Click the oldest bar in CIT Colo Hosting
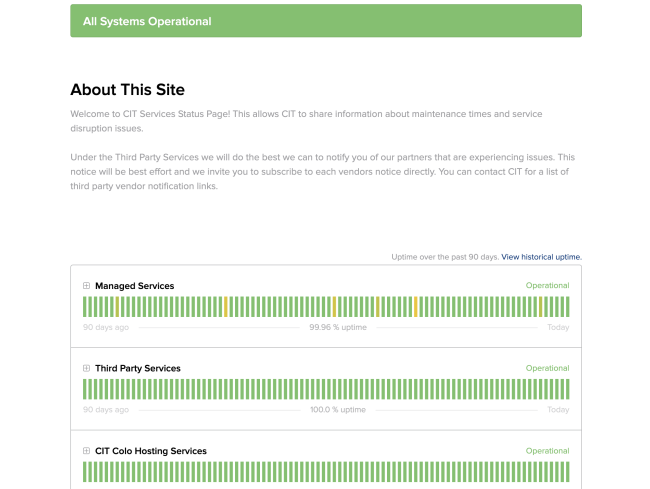Screen dimensions: 650x489 point(85,472)
